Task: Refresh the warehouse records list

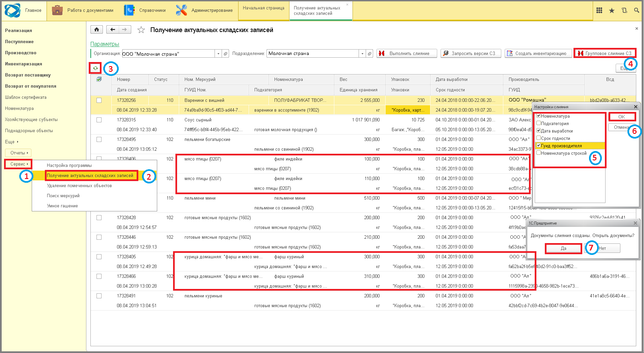Action: point(95,68)
